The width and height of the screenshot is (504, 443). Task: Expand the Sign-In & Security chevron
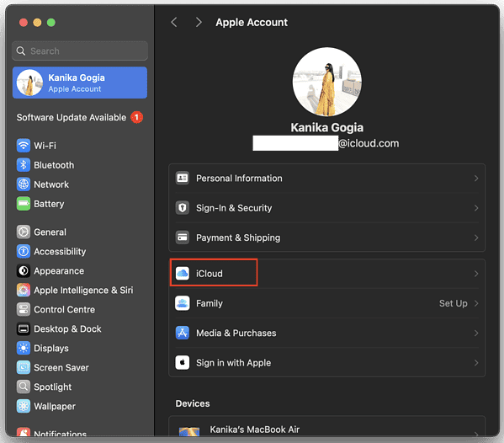[x=476, y=208]
